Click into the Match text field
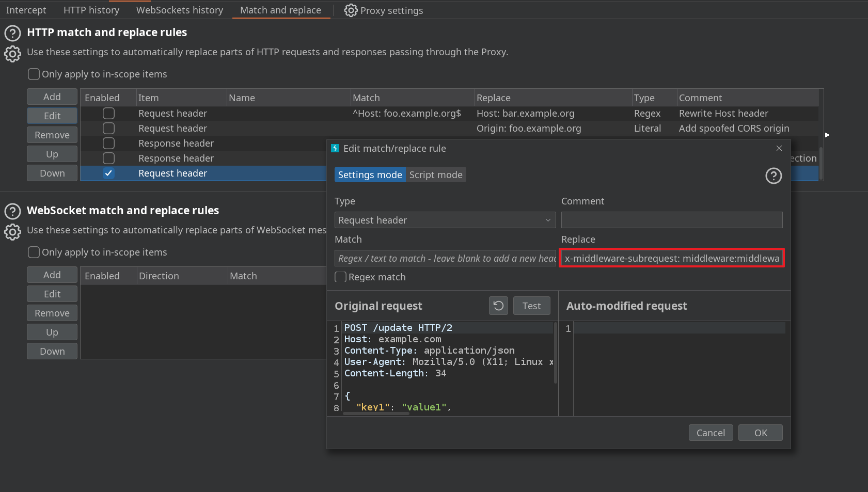This screenshot has height=492, width=868. click(x=445, y=258)
